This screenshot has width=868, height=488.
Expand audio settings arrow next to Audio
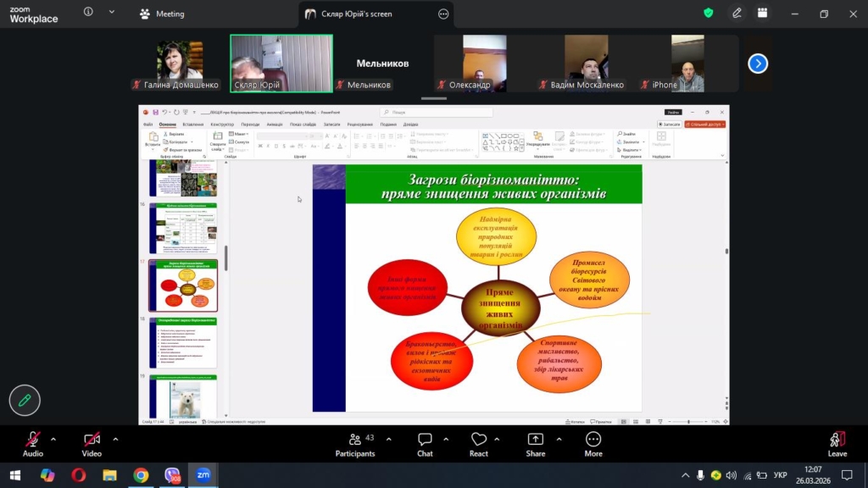tap(53, 440)
